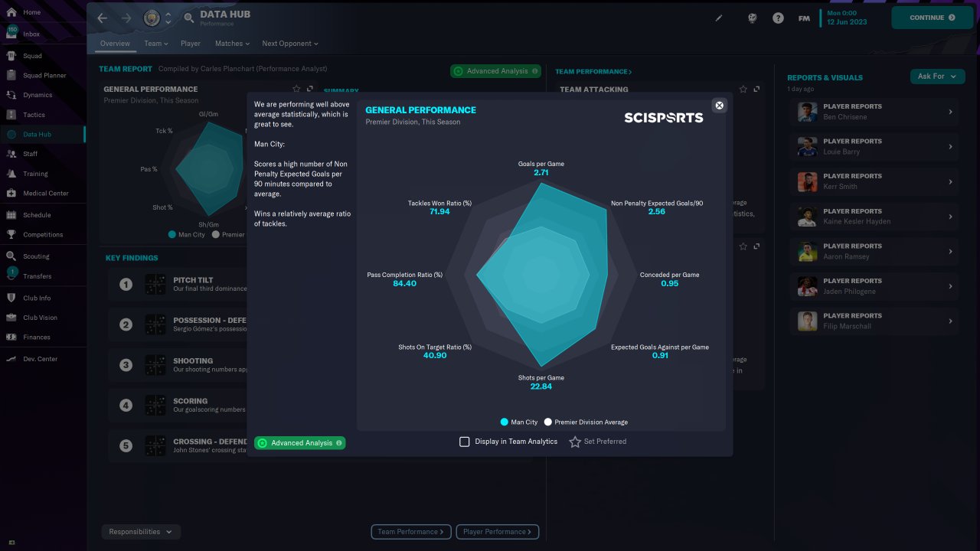Image resolution: width=980 pixels, height=551 pixels.
Task: Open the Responsibilities dropdown
Action: 141,532
